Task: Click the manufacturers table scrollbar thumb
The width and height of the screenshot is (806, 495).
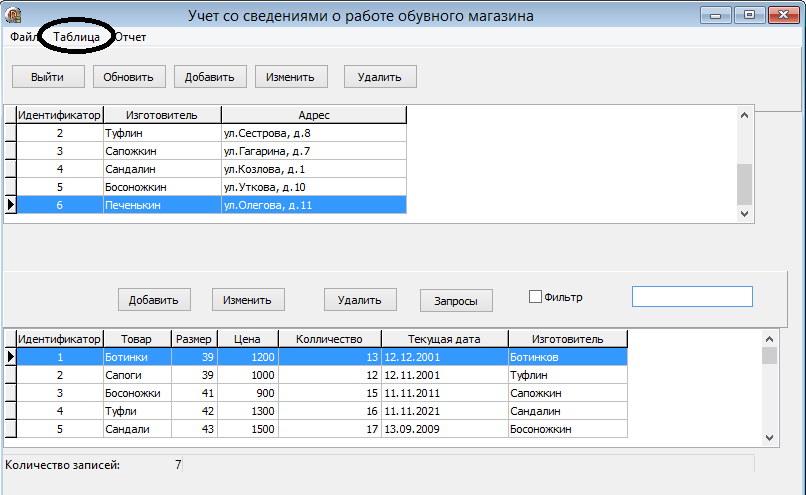Action: click(x=744, y=184)
